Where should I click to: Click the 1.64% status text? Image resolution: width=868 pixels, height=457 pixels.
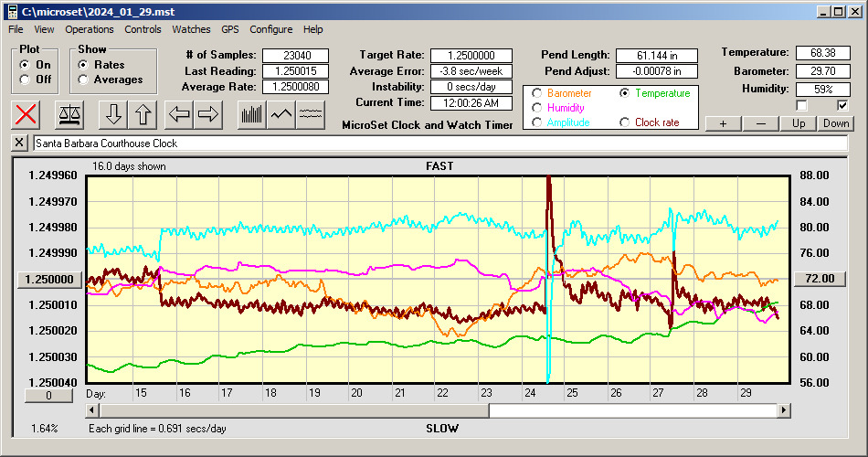tap(44, 428)
